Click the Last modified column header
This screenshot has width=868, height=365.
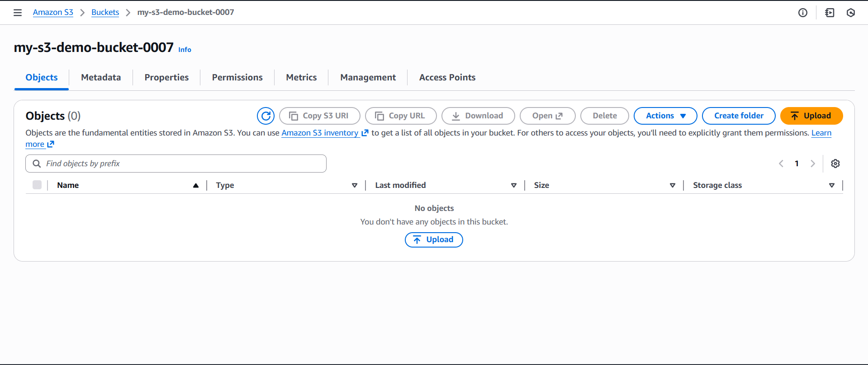pyautogui.click(x=400, y=185)
